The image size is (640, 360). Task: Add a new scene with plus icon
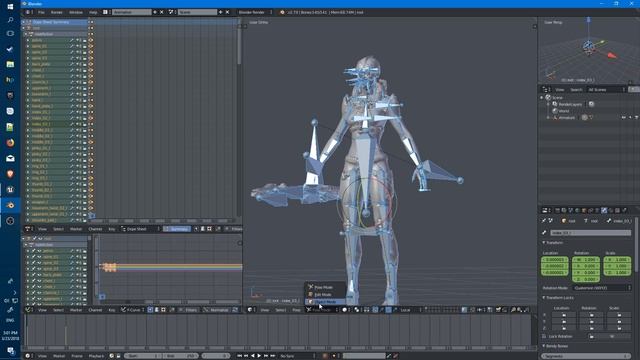pos(220,12)
